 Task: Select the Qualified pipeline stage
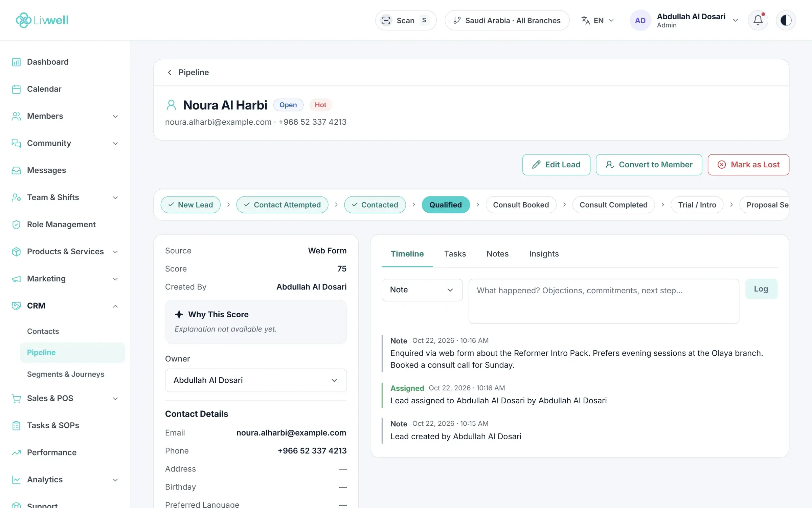tap(446, 205)
